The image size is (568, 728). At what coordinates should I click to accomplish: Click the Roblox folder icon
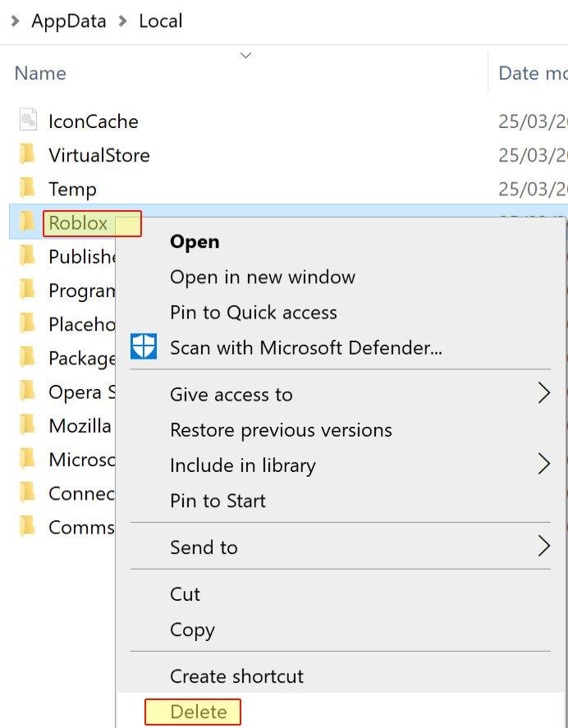[27, 222]
